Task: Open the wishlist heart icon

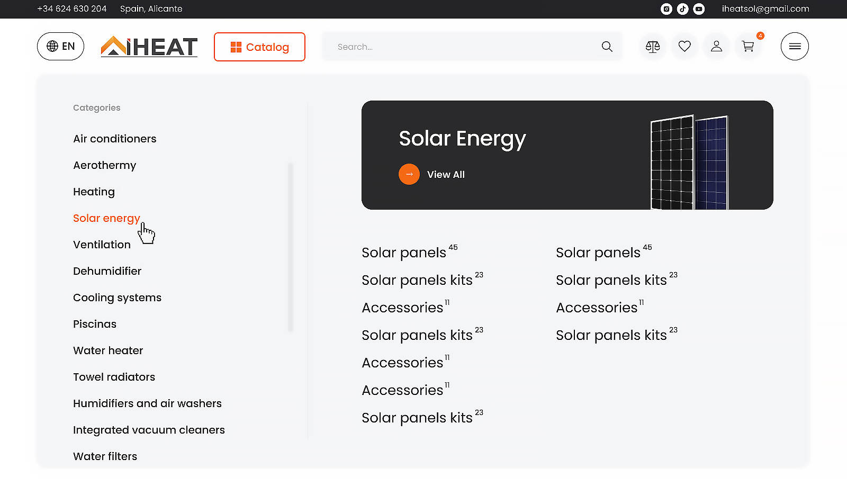Action: pyautogui.click(x=684, y=47)
